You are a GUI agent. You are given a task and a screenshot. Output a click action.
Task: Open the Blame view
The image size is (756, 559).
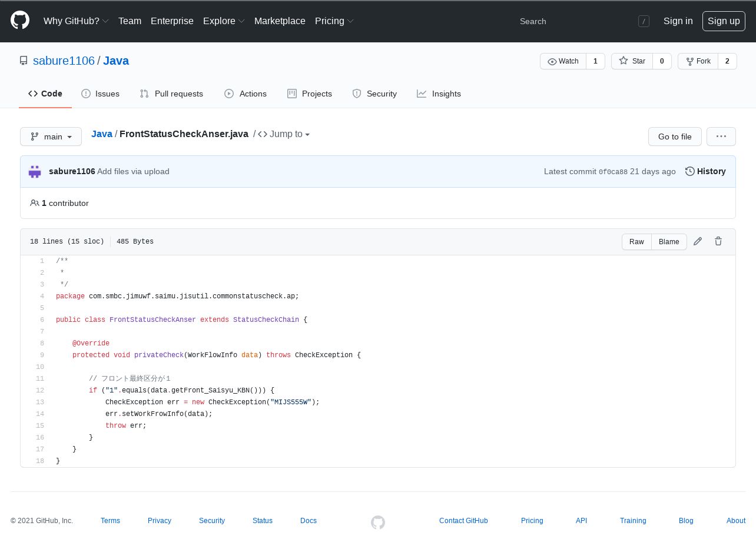point(669,242)
